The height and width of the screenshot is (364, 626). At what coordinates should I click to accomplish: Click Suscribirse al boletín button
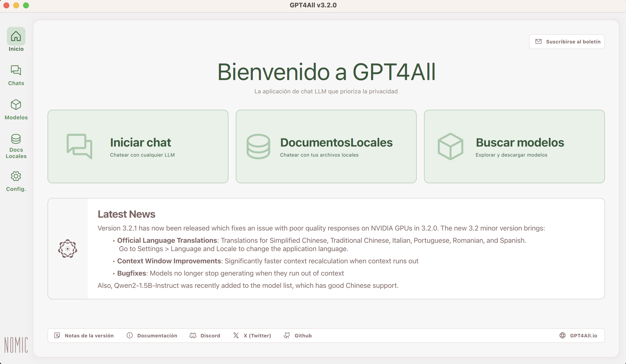pos(568,41)
